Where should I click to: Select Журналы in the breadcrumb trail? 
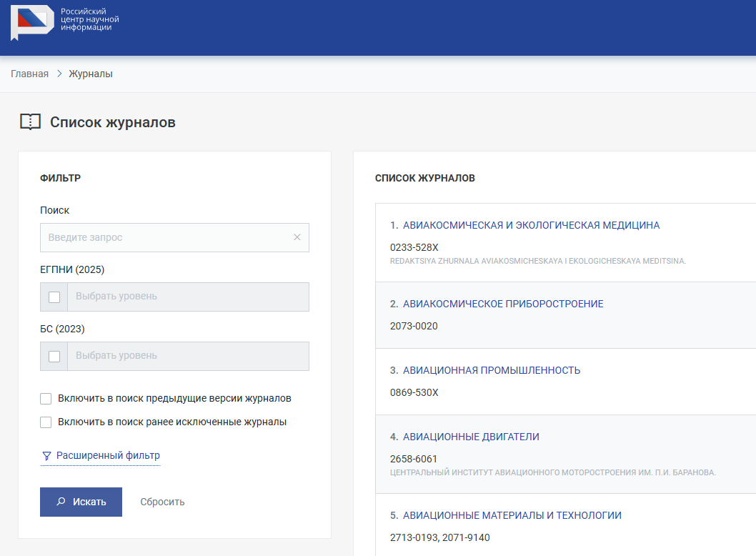click(91, 74)
